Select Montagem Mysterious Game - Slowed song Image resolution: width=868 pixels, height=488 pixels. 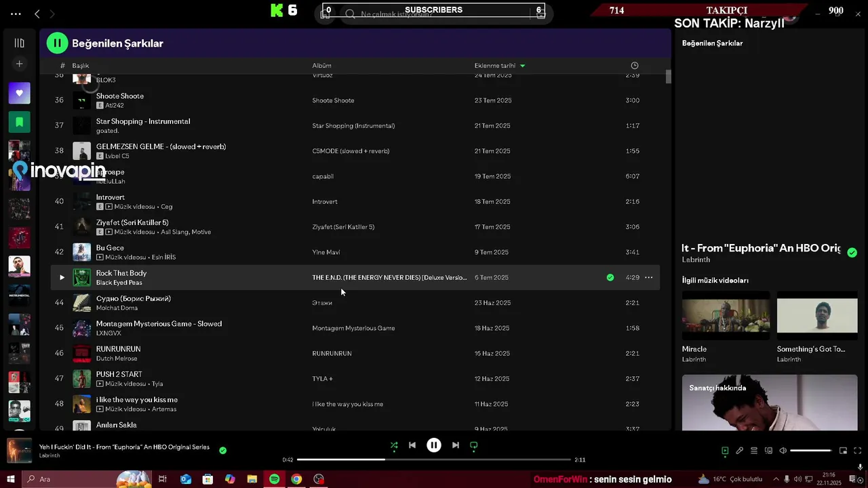159,323
